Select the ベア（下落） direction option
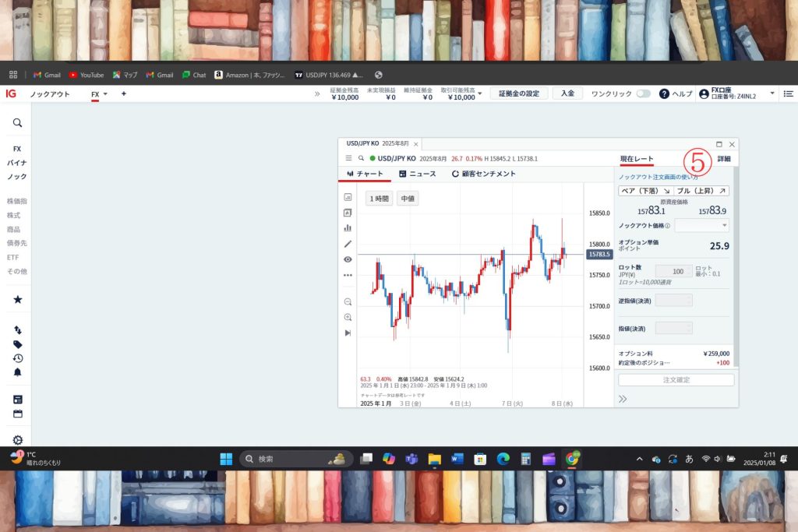Image resolution: width=798 pixels, height=532 pixels. tap(644, 191)
